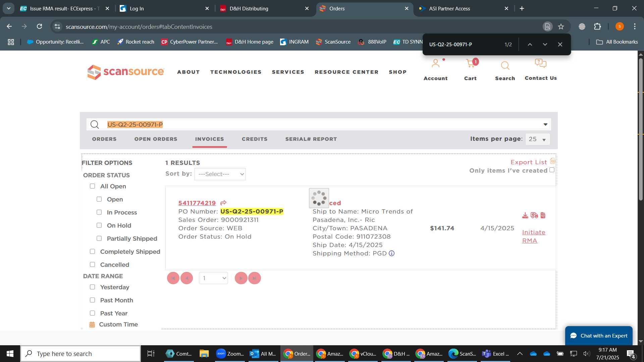
Task: Open Zoom from the taskbar
Action: 230,354
